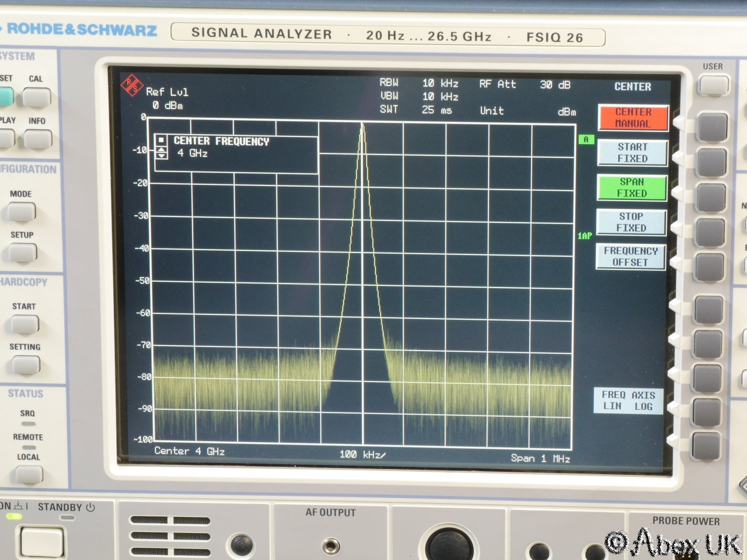
Task: Click the 4 GHz center frequency value field
Action: tap(193, 153)
